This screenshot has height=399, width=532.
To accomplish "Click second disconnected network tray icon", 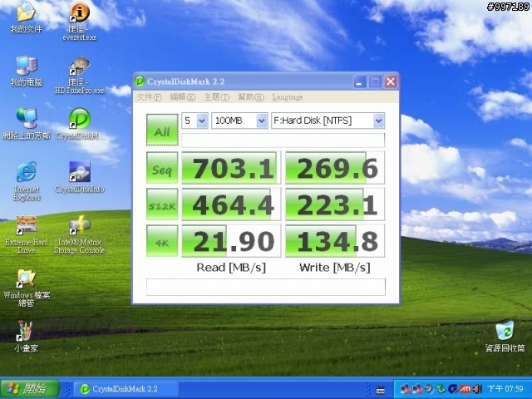I will (x=417, y=389).
